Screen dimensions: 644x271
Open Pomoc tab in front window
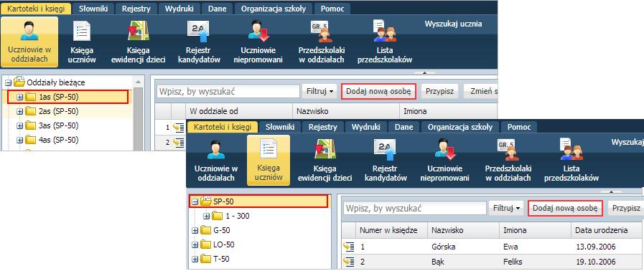(519, 127)
